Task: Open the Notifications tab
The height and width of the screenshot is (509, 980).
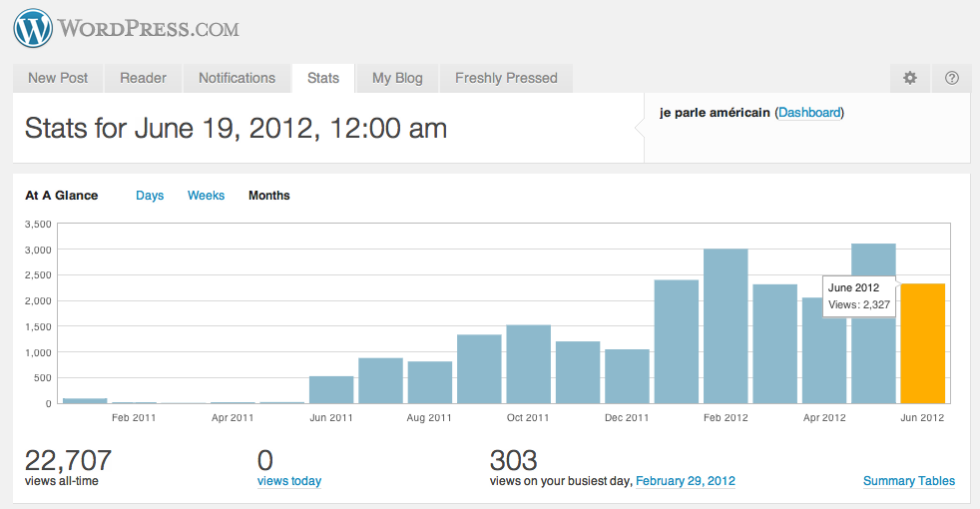Action: pyautogui.click(x=237, y=78)
